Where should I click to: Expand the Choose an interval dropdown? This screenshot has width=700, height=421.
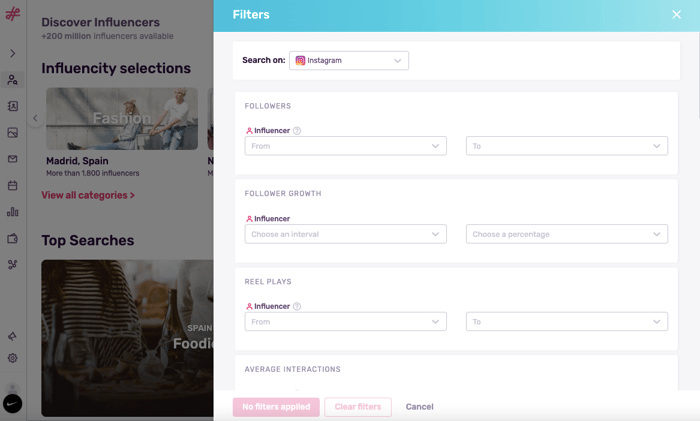345,234
